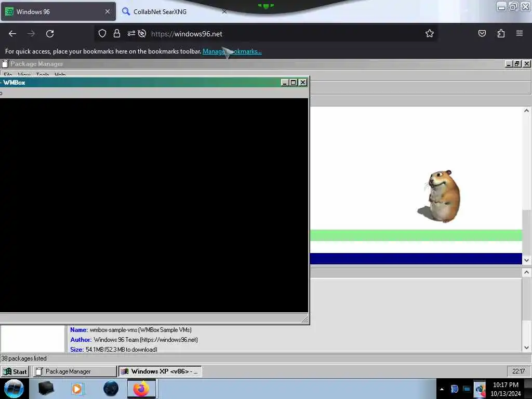Show hidden system tray icons arrow
This screenshot has height=399, width=532.
click(442, 389)
